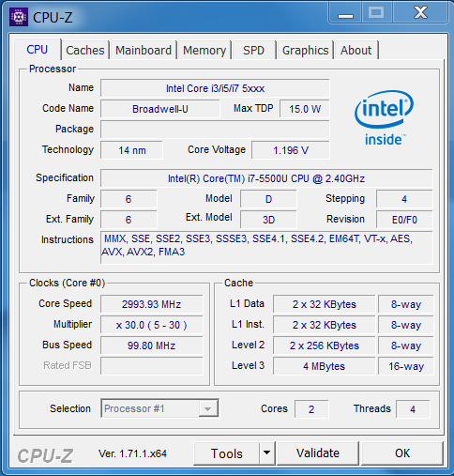Click the Validate button
454x476 pixels.
(x=318, y=453)
